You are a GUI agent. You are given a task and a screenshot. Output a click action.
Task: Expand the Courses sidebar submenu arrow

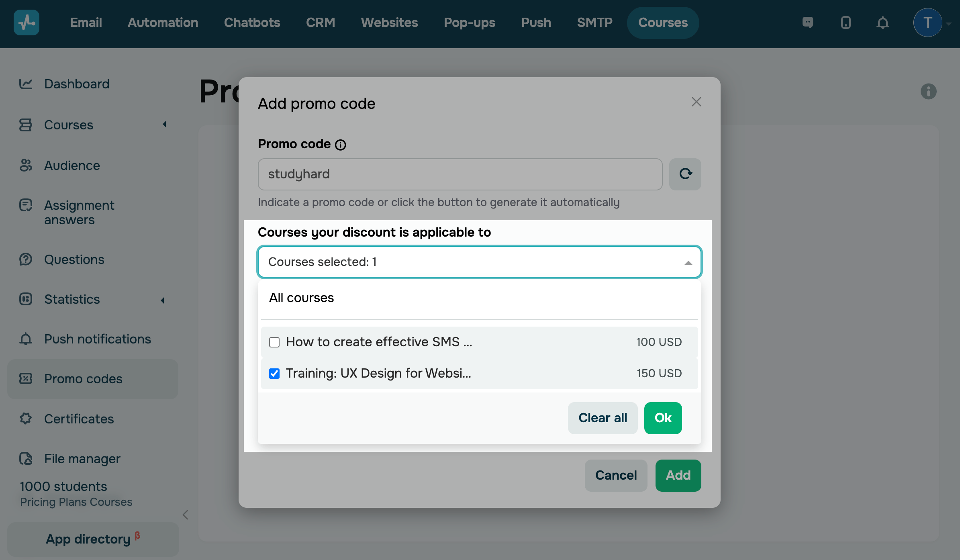click(x=164, y=125)
